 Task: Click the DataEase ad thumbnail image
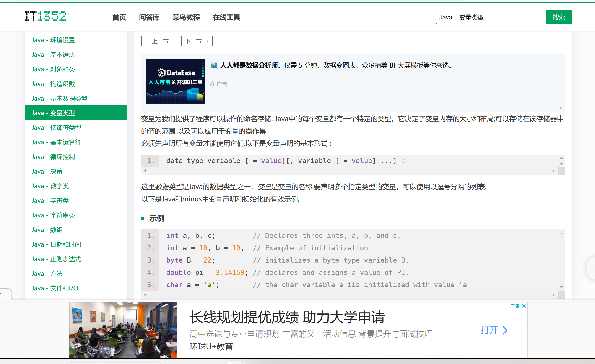(x=175, y=81)
